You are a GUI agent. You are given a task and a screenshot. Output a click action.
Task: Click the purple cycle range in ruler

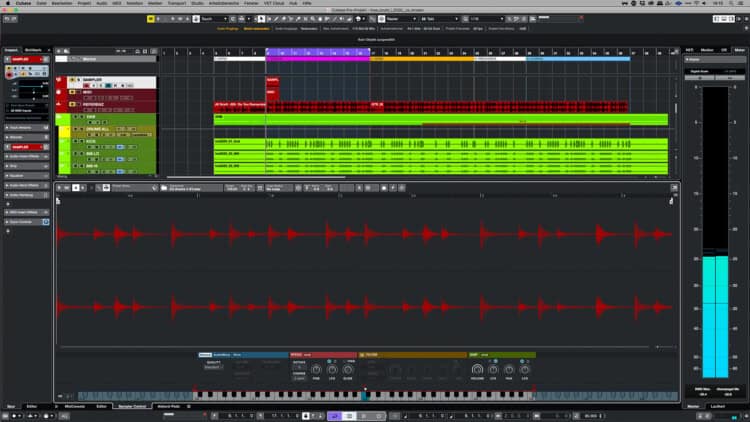[x=318, y=52]
